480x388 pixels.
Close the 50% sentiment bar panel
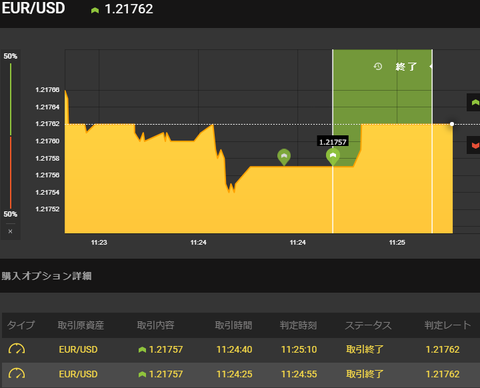(x=10, y=231)
